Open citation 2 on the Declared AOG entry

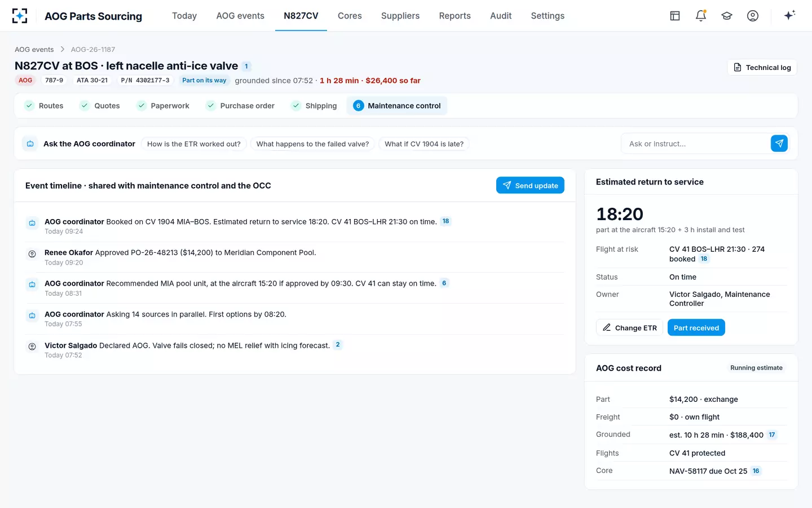(x=338, y=345)
